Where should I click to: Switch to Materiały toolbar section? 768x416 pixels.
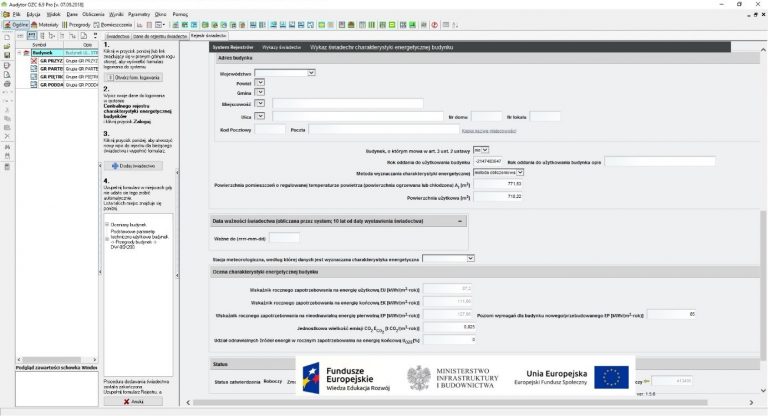coord(45,24)
